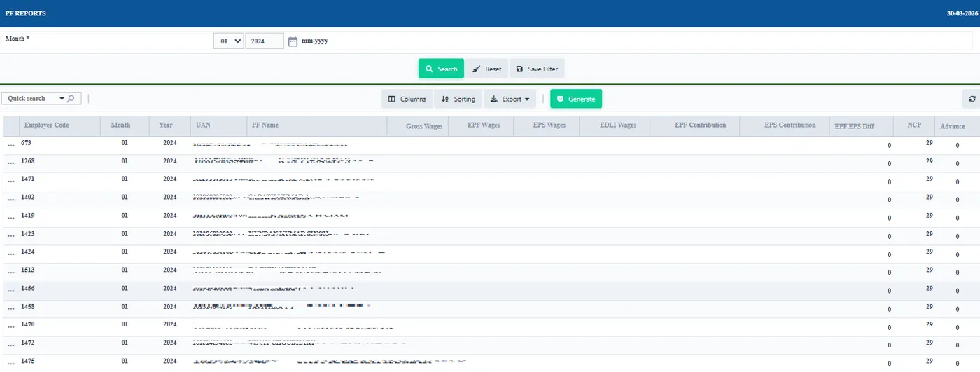980x372 pixels.
Task: Click the PF REPORTS page title
Action: 26,13
